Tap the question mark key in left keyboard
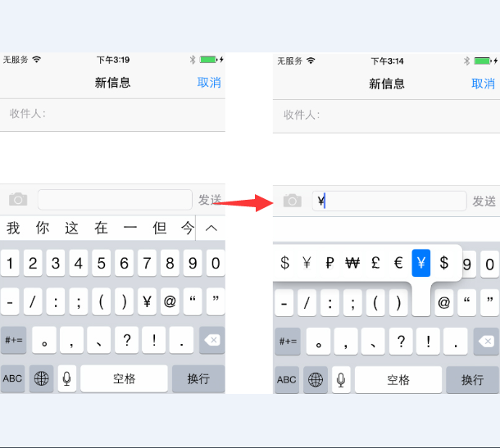This screenshot has width=500, height=448. coord(126,340)
